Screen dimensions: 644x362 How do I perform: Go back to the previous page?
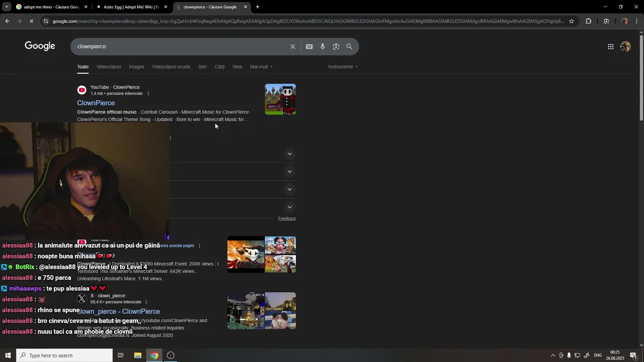7,21
